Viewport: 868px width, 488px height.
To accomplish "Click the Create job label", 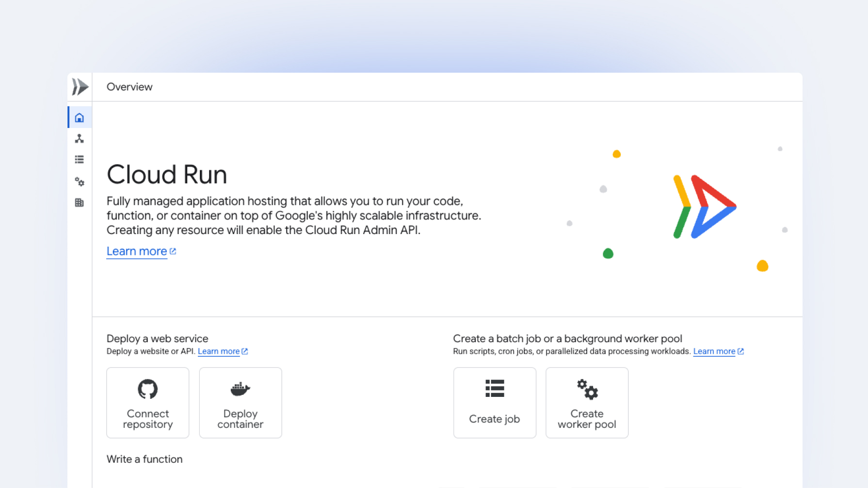I will point(495,419).
